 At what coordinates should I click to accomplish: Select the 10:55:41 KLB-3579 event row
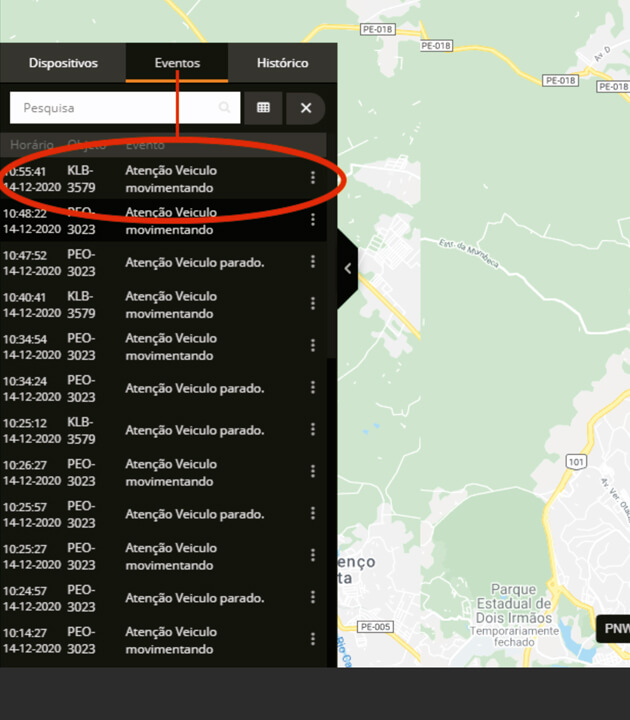click(x=163, y=179)
